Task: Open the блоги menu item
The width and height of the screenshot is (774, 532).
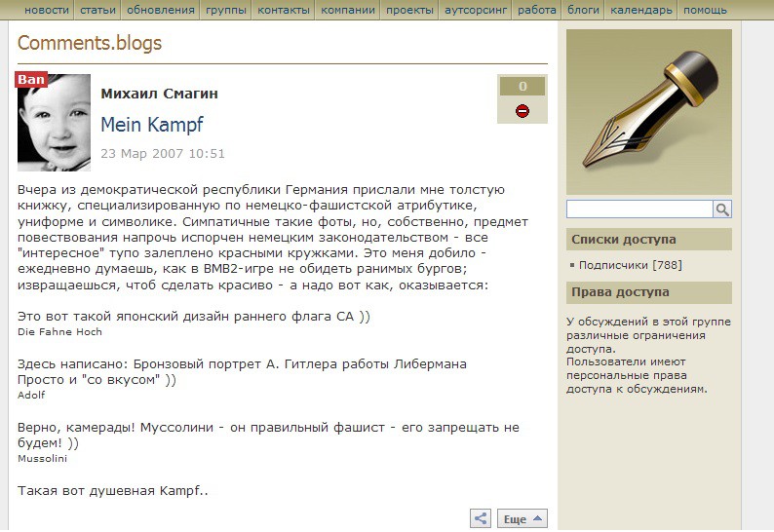Action: click(583, 11)
